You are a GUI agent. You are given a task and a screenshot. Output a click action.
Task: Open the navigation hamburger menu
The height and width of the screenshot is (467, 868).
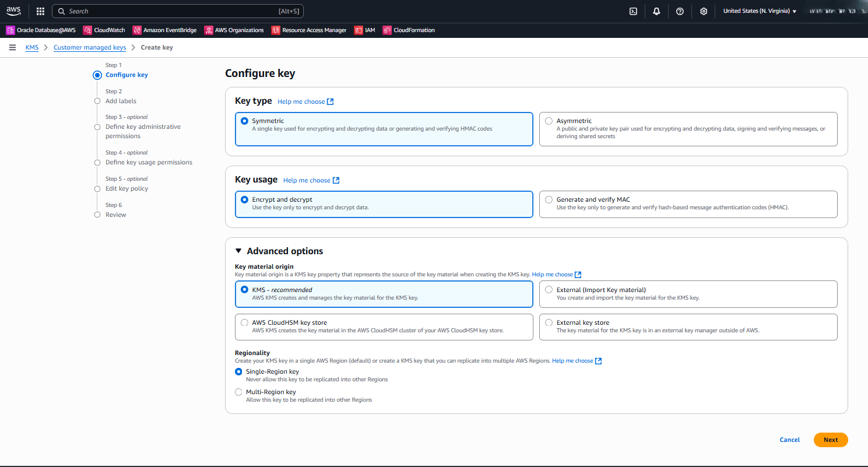[x=12, y=47]
